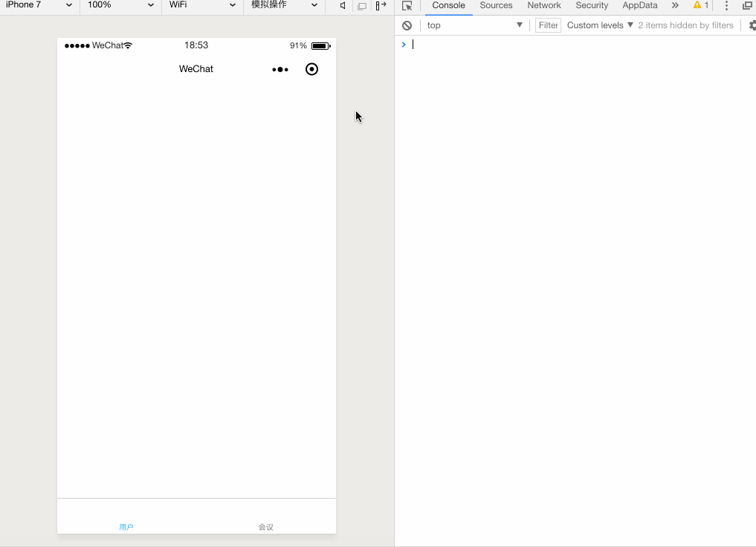Click the simulator window rotate icon

[x=361, y=6]
